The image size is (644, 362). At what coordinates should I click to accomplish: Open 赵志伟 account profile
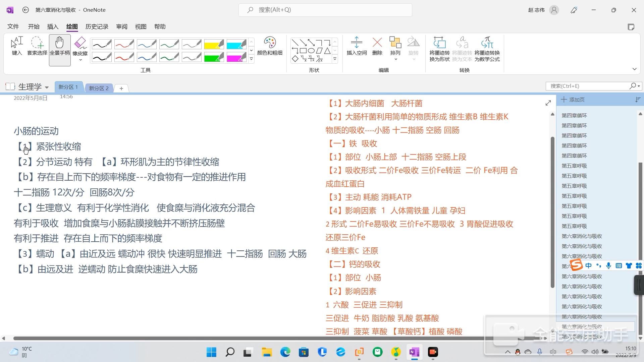(543, 10)
